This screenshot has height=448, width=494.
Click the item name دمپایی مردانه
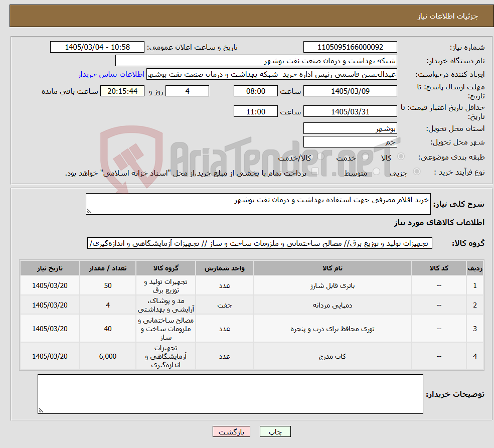[x=333, y=306]
